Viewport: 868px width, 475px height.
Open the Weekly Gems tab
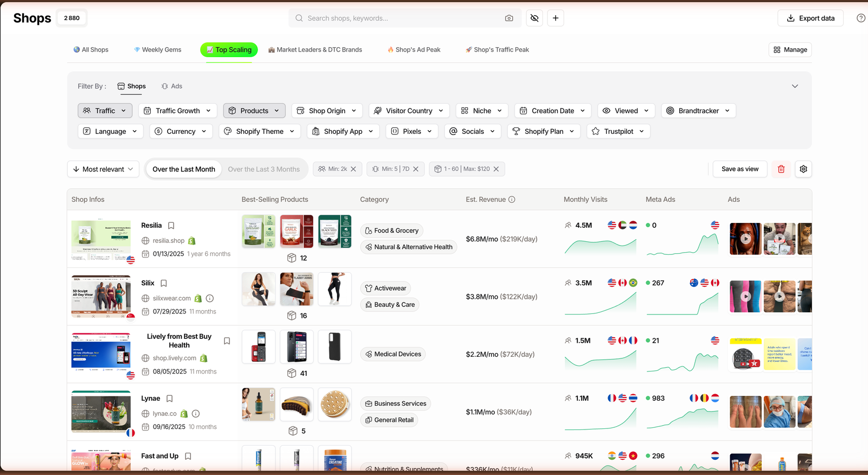(158, 49)
